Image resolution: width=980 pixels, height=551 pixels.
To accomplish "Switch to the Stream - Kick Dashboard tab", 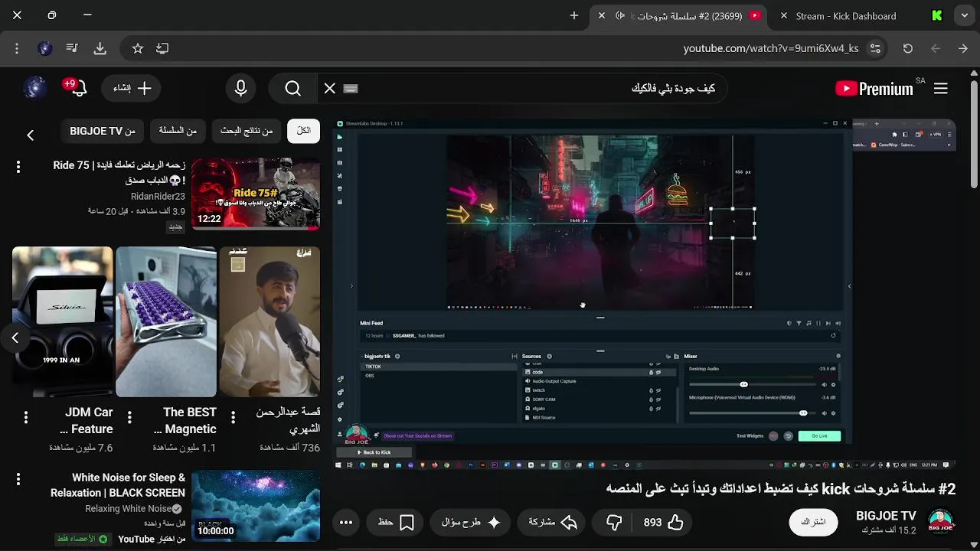I will (845, 15).
